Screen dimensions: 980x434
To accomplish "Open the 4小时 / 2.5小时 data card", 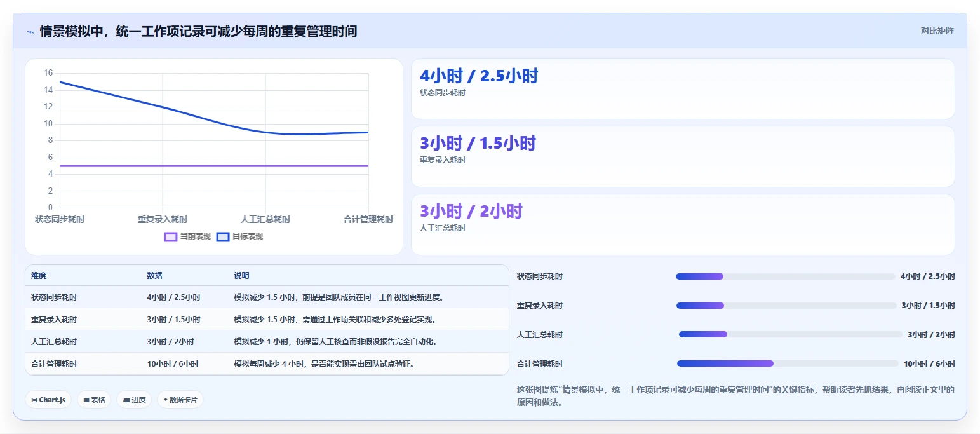I will pos(683,89).
